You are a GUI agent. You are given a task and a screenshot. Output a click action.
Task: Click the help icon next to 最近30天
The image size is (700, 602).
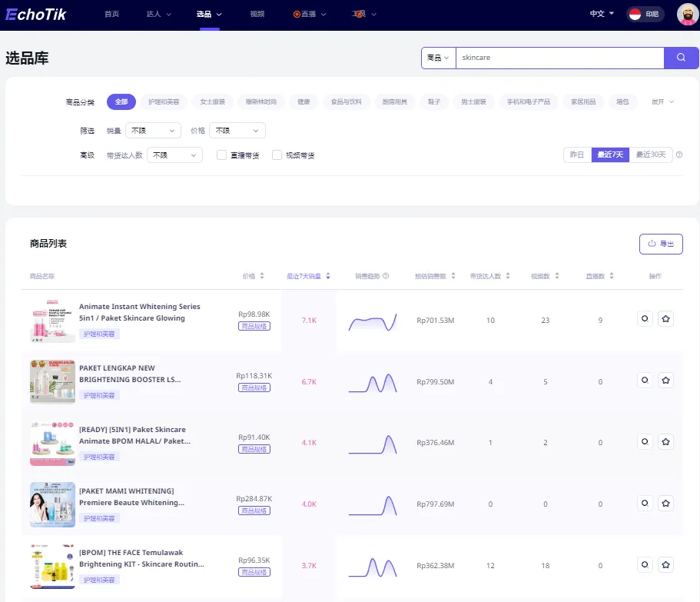point(679,155)
